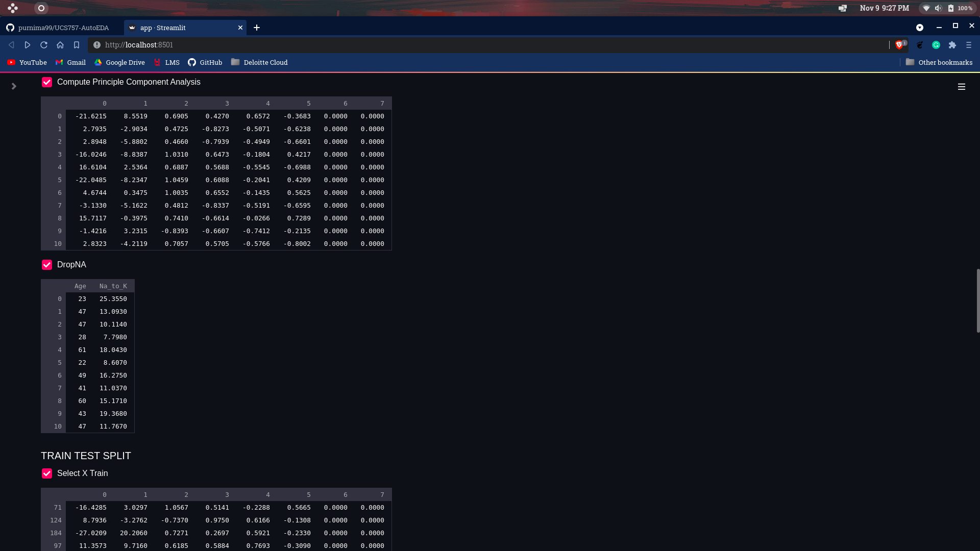The image size is (980, 551).
Task: Click the Grammarly extension icon
Action: pos(936,45)
